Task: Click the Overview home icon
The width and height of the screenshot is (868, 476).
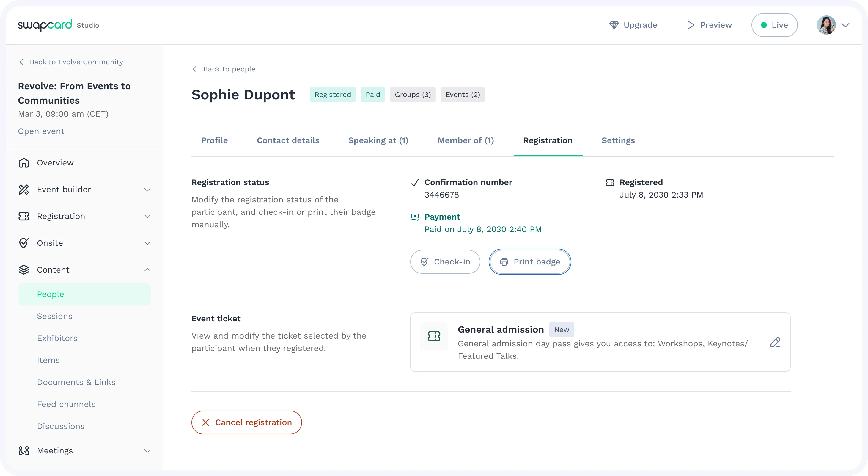Action: point(23,162)
